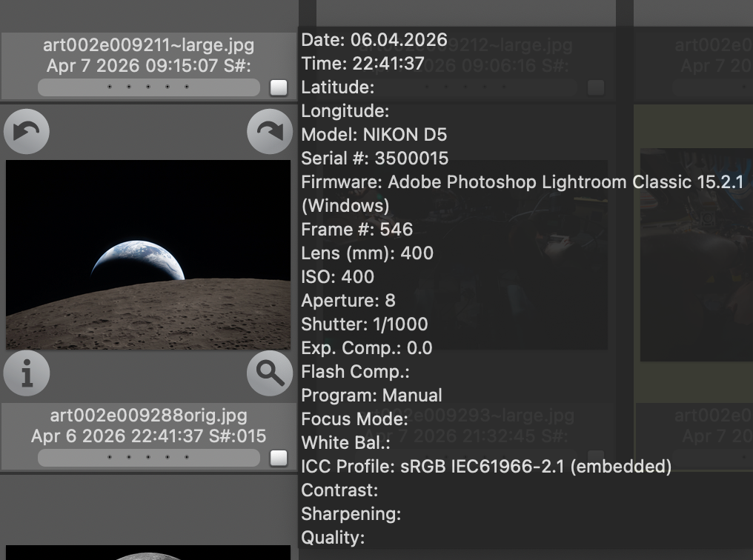Rotate the Earthrise photo clockwise

click(269, 132)
